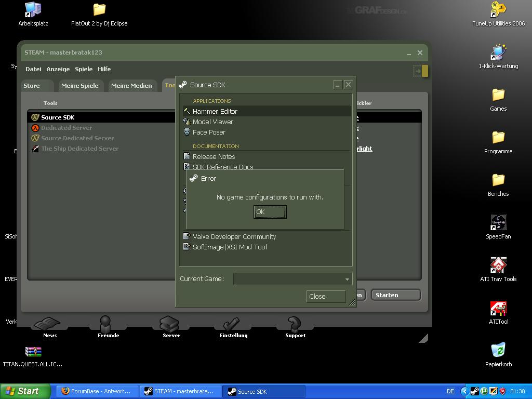Select Source SDK in the tools list
Viewport: 532px width, 399px height.
[x=102, y=117]
